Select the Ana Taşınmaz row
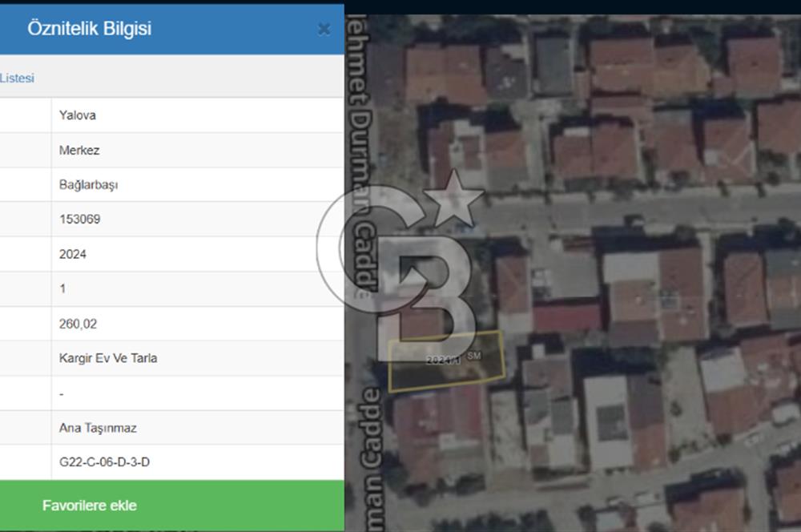Viewport: 801px width, 532px height. (x=98, y=428)
